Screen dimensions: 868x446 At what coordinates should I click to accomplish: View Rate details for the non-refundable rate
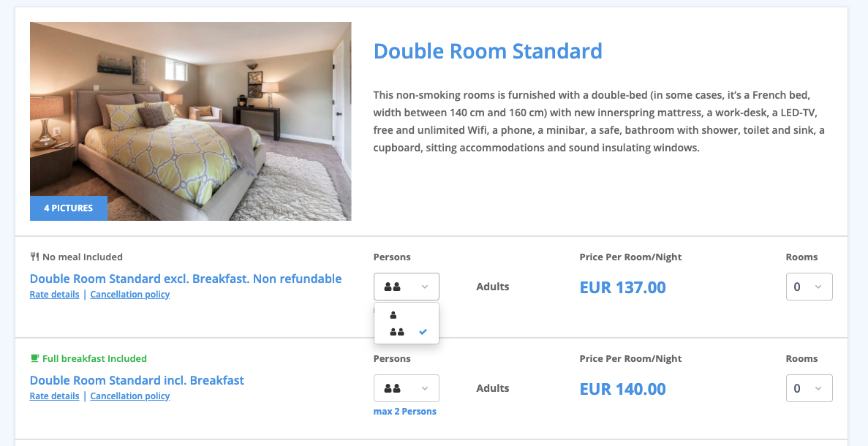click(54, 295)
